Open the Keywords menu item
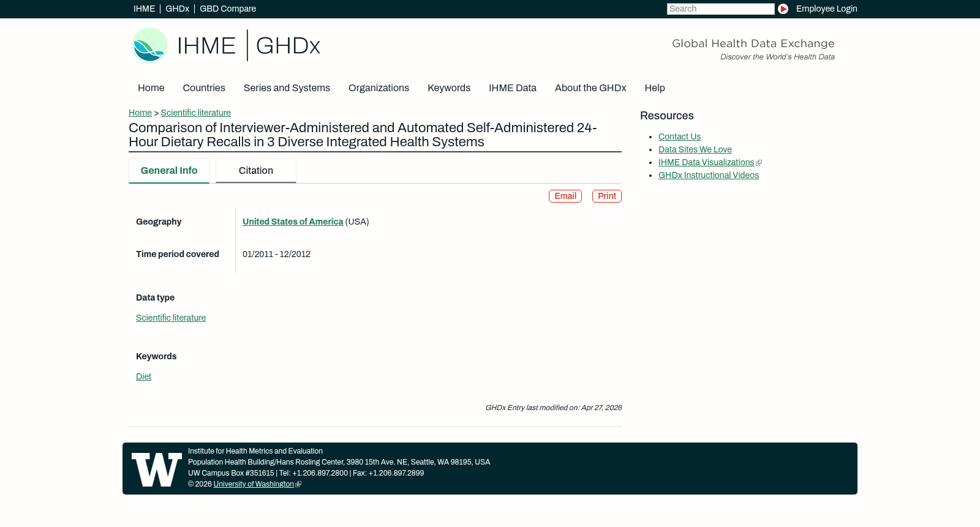The width and height of the screenshot is (980, 527). 449,88
